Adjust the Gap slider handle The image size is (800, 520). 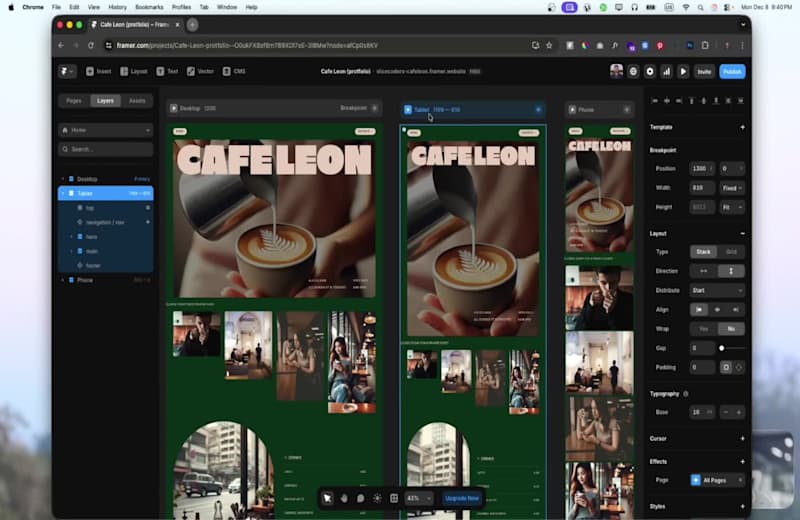[x=721, y=348]
